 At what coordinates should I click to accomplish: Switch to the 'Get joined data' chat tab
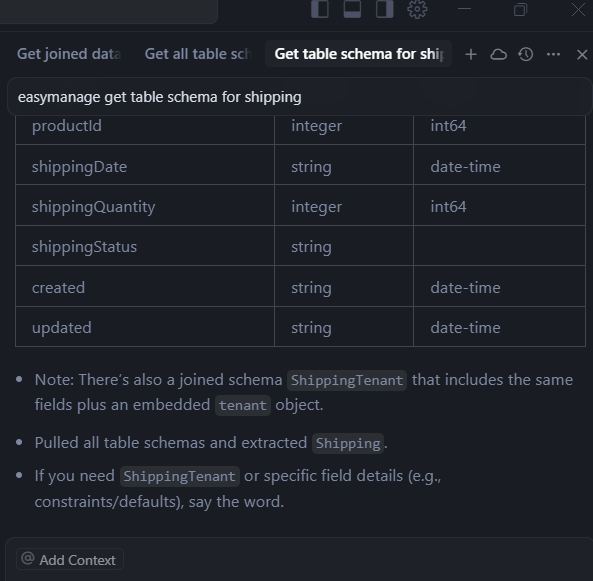click(69, 54)
